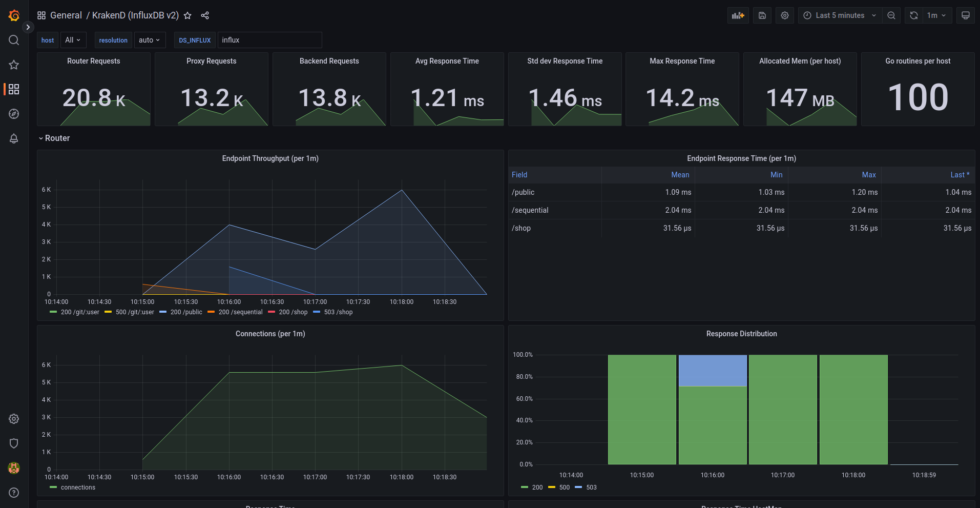This screenshot has width=980, height=508.
Task: Toggle the 200 /public series in legend
Action: click(186, 312)
